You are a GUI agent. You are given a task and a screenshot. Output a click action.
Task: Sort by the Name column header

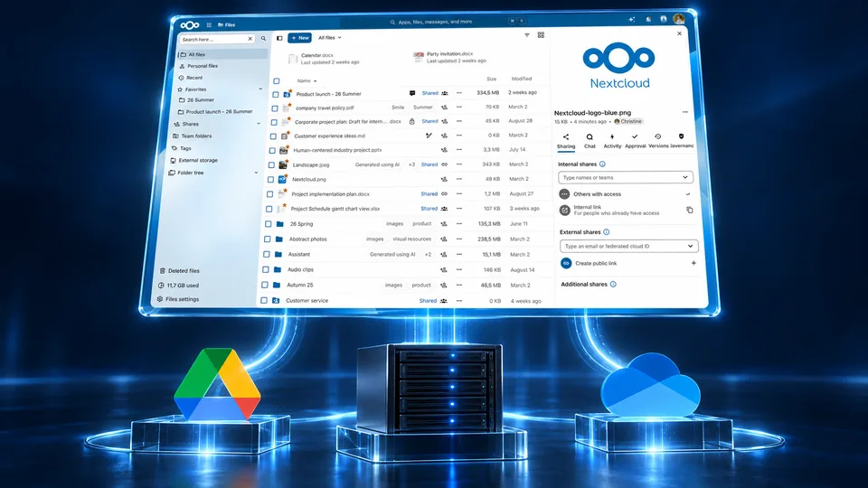click(307, 80)
